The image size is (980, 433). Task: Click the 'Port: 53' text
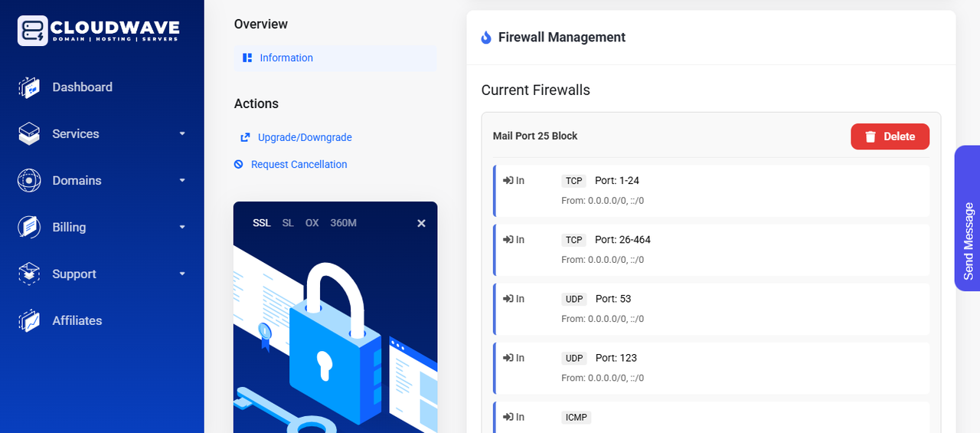coord(613,299)
